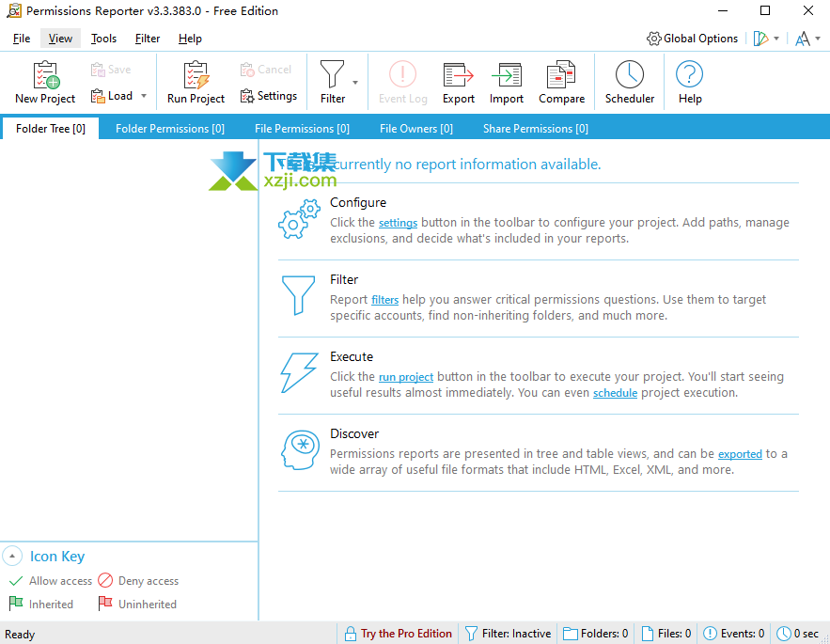830x644 pixels.
Task: Follow the settings link in Configure
Action: click(x=398, y=223)
